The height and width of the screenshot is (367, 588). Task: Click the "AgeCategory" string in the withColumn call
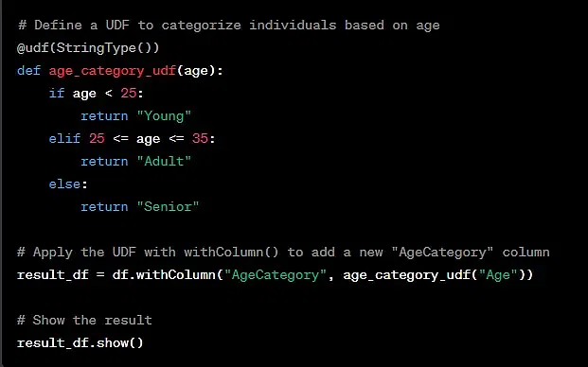[276, 275]
